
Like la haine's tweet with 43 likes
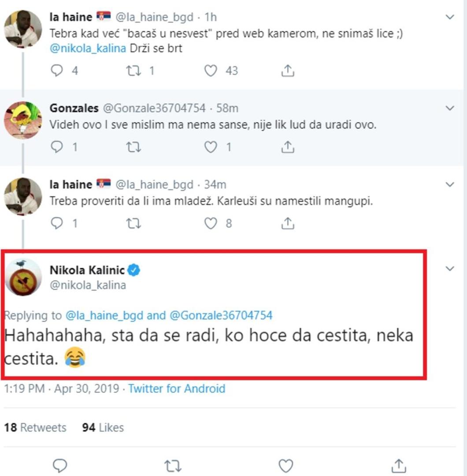211,71
